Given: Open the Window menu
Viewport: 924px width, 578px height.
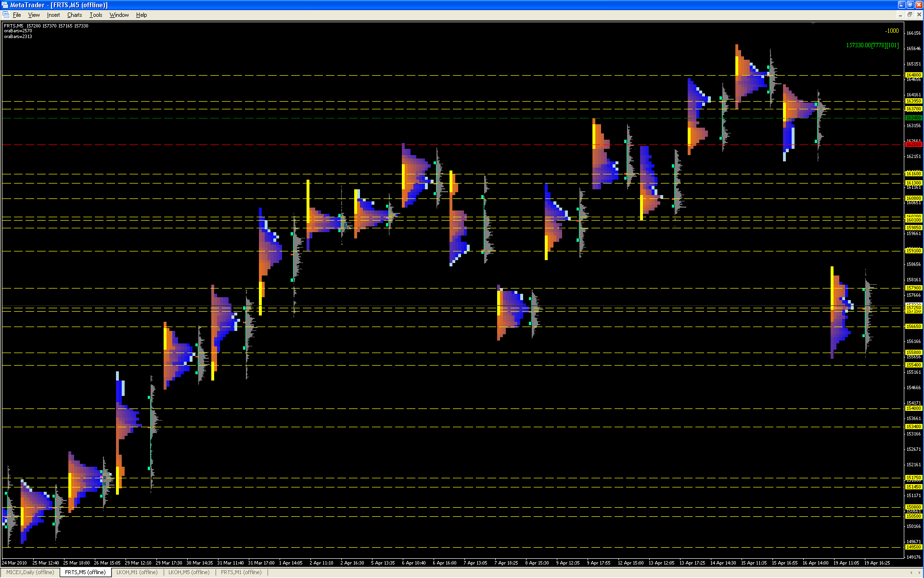Looking at the screenshot, I should [119, 15].
